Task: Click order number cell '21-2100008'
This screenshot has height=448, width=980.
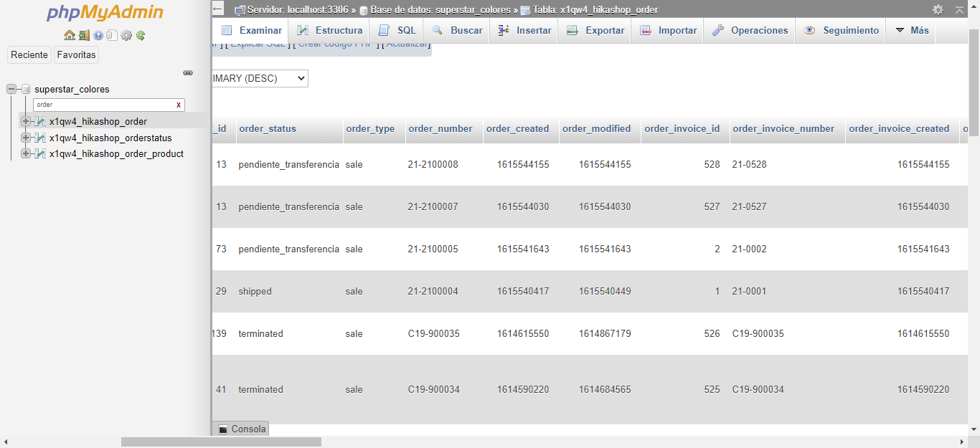Action: coord(433,164)
